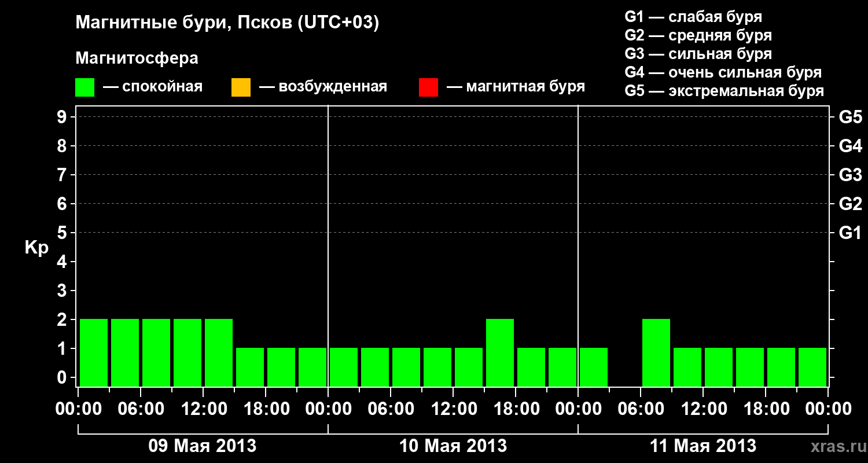Click 'G3 — сильная буря' legend line
Viewport: 868px width, 463px height.
coord(698,54)
